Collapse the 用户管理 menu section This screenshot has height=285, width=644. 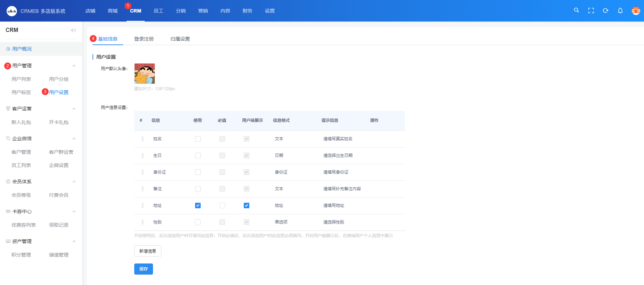74,66
